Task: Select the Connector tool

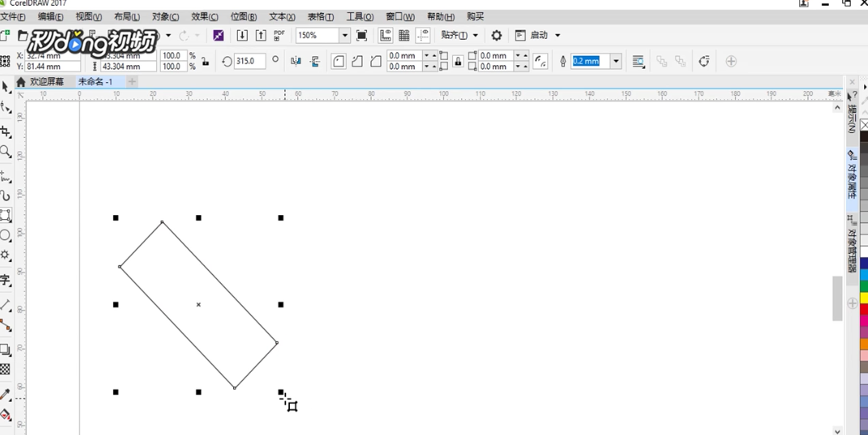Action: tap(6, 325)
